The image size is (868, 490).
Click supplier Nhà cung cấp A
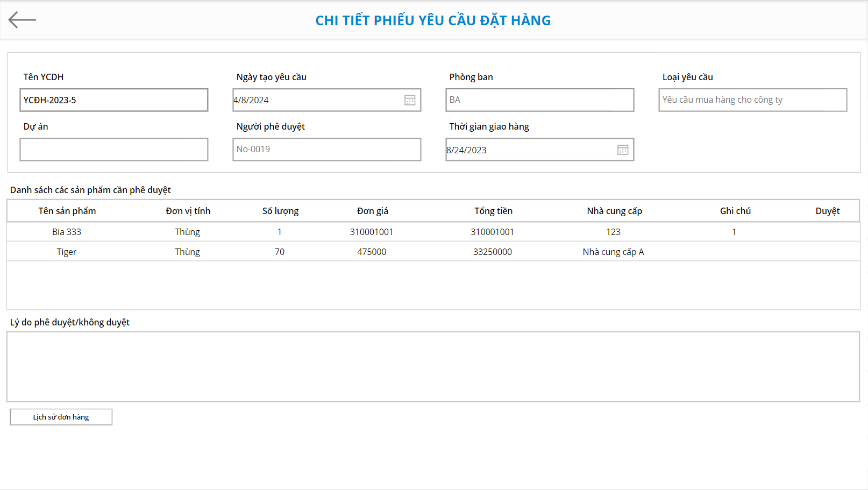pyautogui.click(x=613, y=252)
